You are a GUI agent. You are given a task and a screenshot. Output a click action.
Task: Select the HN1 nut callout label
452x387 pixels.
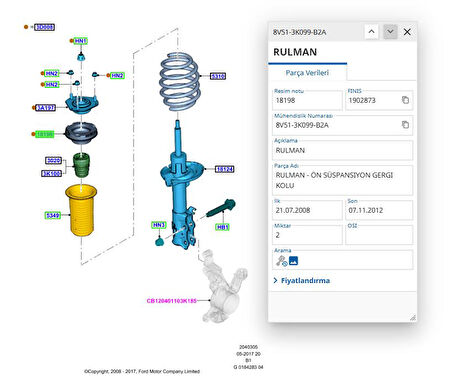click(x=80, y=41)
